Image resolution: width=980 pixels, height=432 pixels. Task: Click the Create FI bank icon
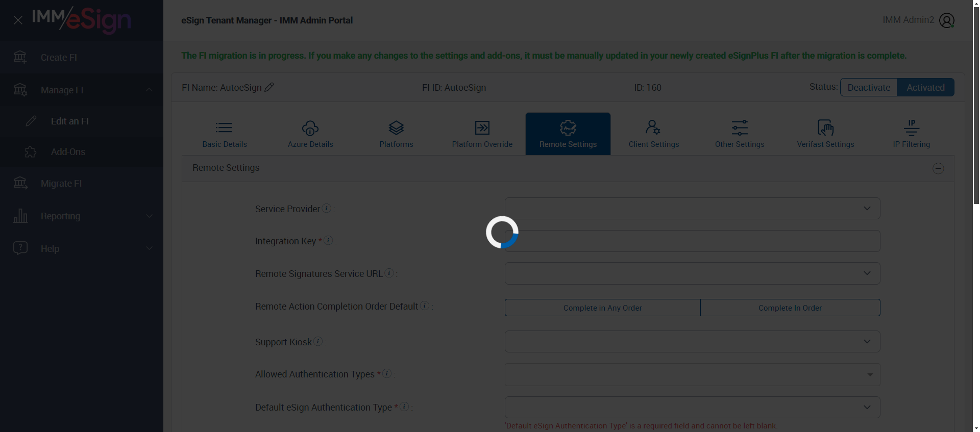pyautogui.click(x=20, y=57)
